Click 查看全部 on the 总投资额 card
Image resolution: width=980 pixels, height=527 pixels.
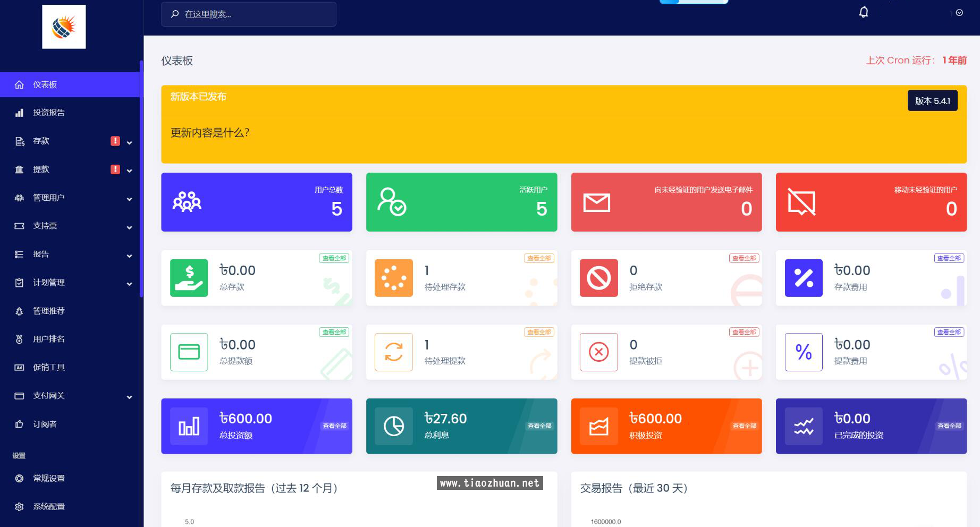click(x=334, y=426)
